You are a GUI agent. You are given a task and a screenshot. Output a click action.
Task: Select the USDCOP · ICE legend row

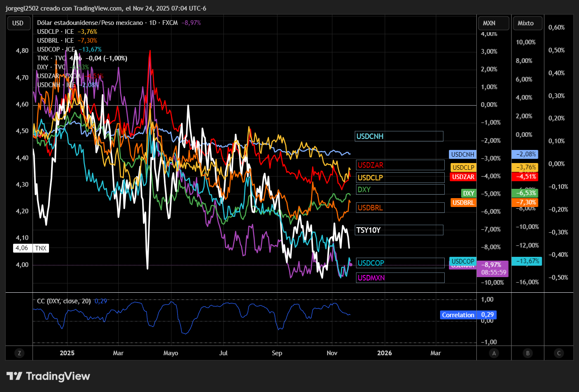69,49
